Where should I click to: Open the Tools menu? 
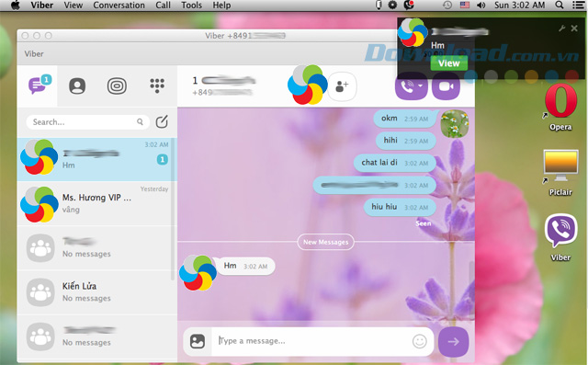pyautogui.click(x=192, y=6)
